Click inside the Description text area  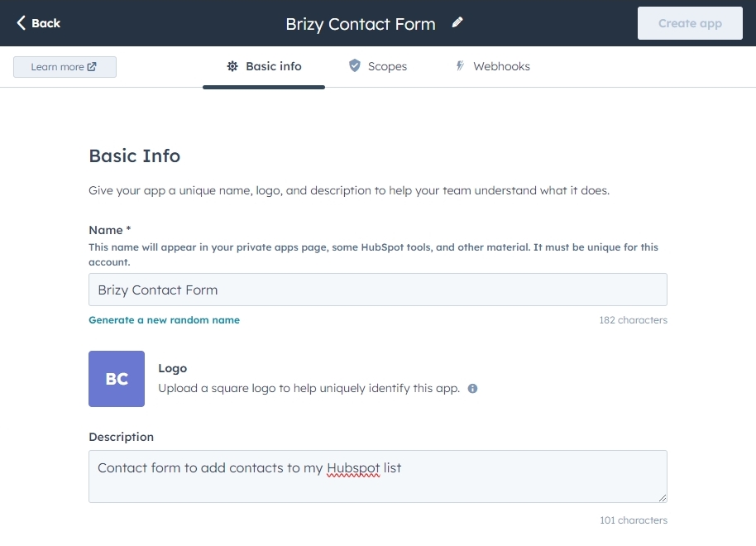[378, 477]
